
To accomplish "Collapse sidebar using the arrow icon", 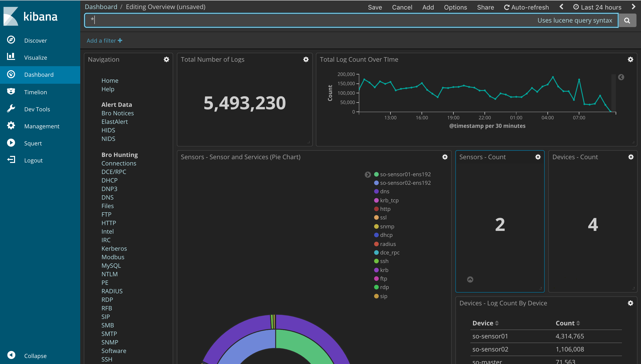I will coord(11,355).
